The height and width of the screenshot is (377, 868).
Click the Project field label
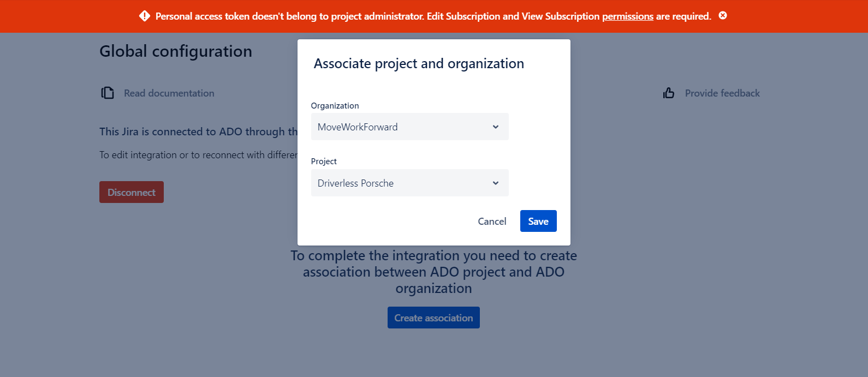point(324,161)
